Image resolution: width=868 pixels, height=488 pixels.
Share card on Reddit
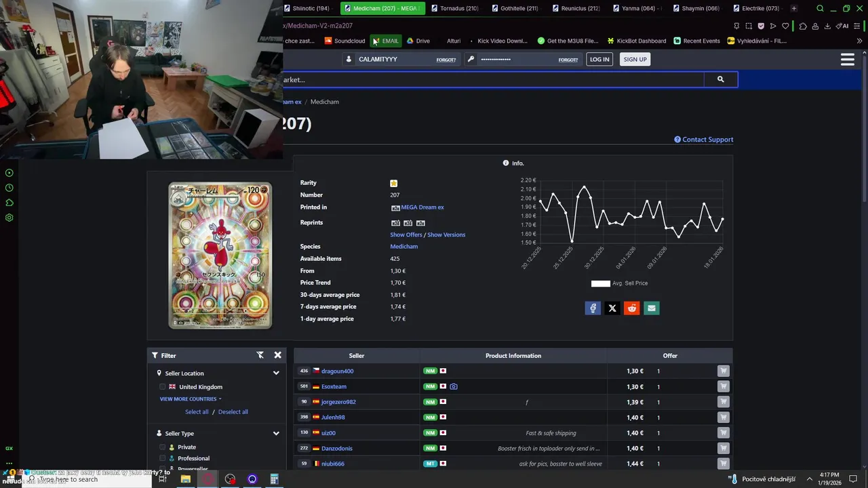click(632, 308)
